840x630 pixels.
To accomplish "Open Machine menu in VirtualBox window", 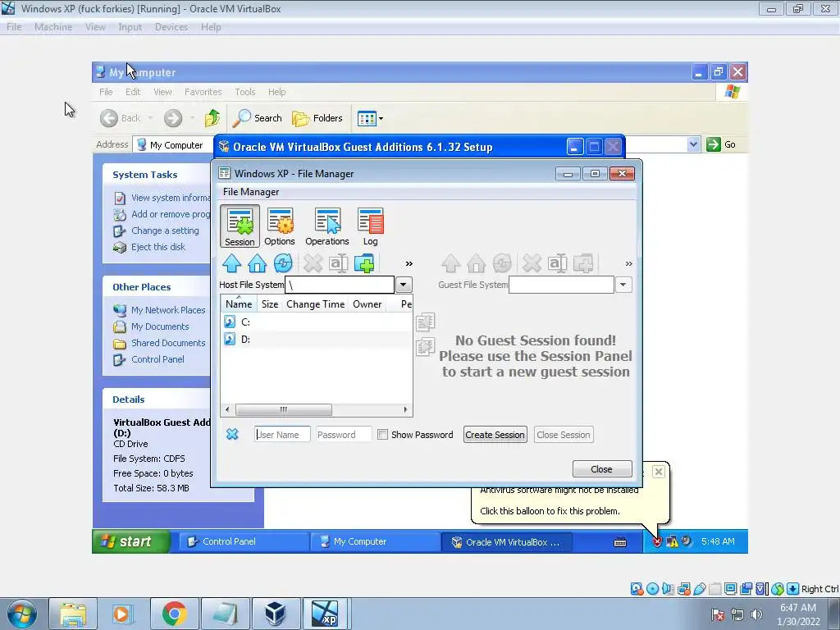I will point(53,27).
